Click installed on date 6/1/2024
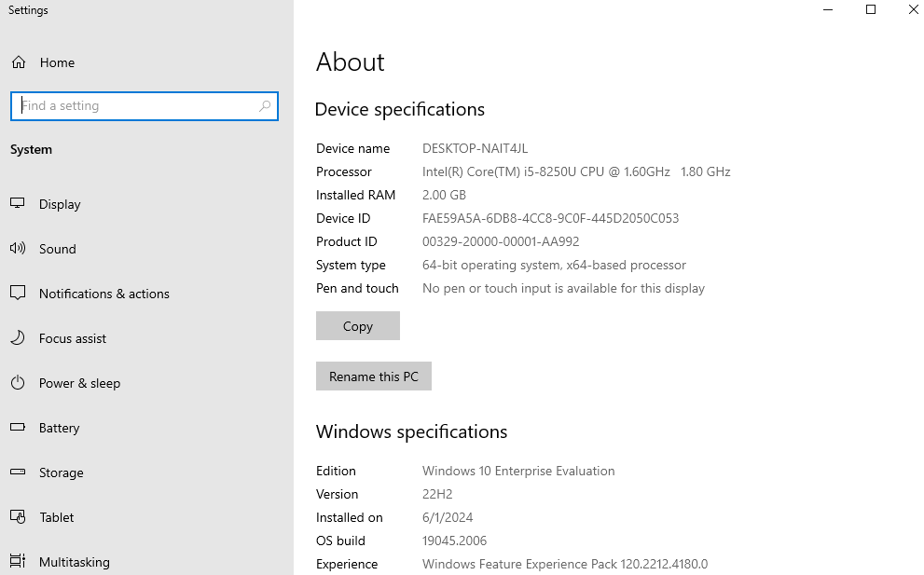Image resolution: width=924 pixels, height=575 pixels. pos(448,517)
